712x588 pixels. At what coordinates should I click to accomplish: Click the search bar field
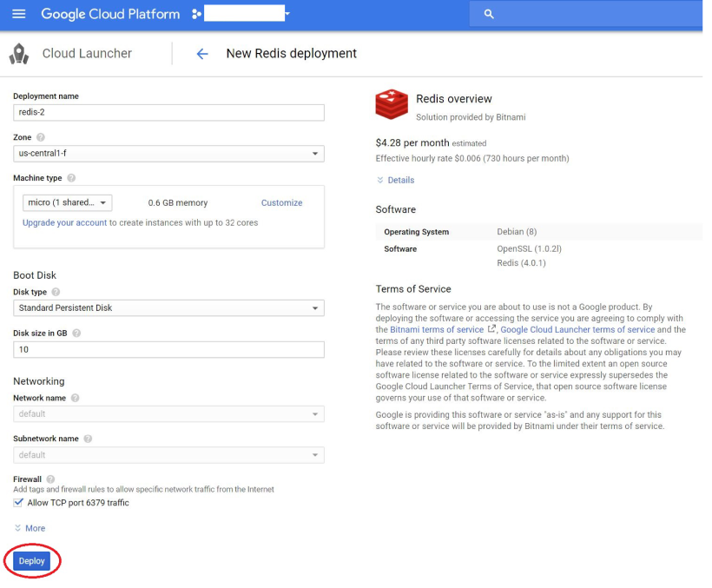click(586, 14)
